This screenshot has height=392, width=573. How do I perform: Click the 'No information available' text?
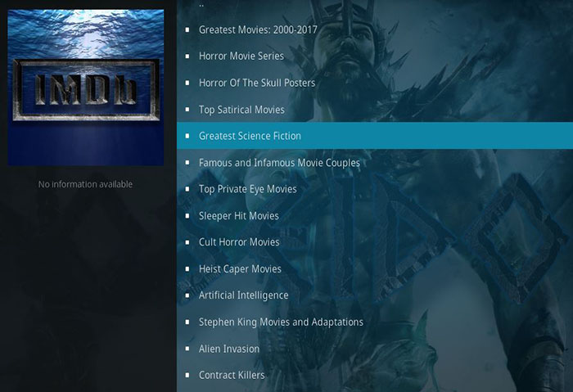[85, 184]
